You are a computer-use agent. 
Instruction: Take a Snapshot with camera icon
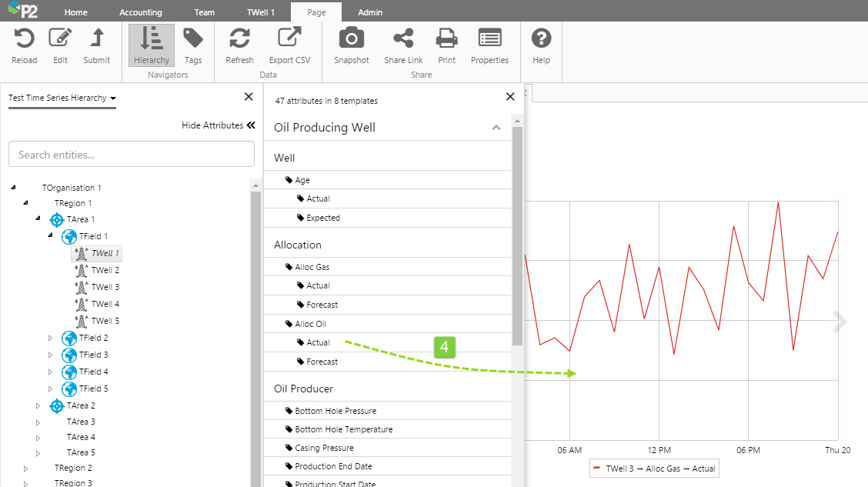tap(351, 39)
